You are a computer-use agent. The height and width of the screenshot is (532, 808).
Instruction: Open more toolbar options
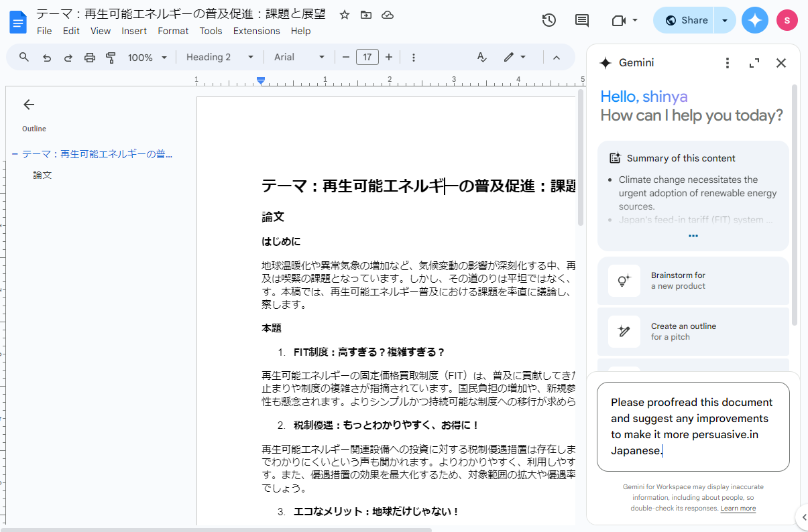(413, 57)
